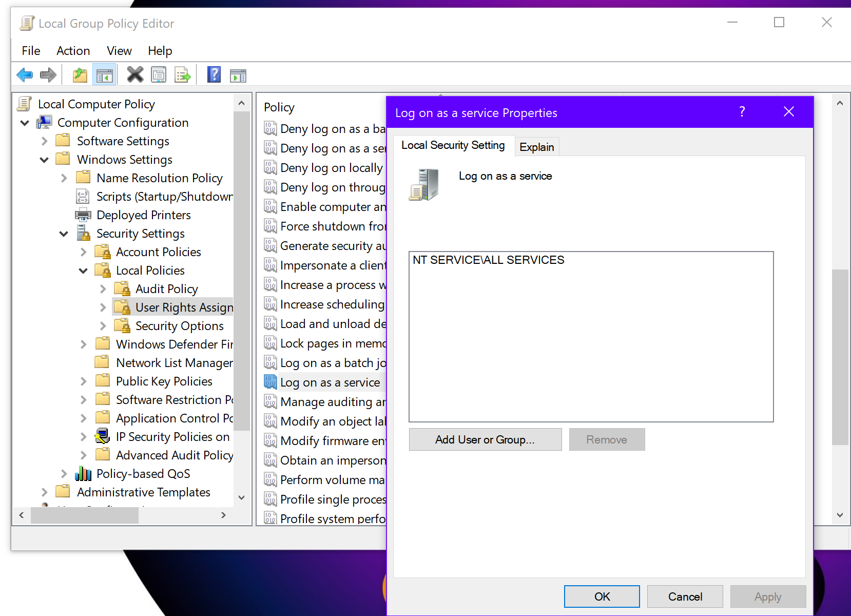Screen dimensions: 851x616
Task: Switch to the Explain tab
Action: coord(536,147)
